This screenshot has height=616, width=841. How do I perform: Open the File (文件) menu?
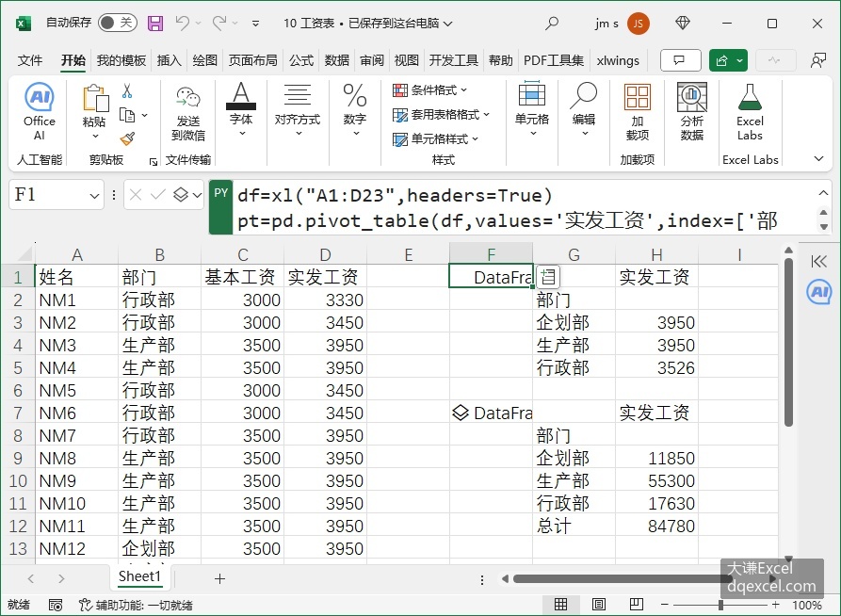point(29,60)
